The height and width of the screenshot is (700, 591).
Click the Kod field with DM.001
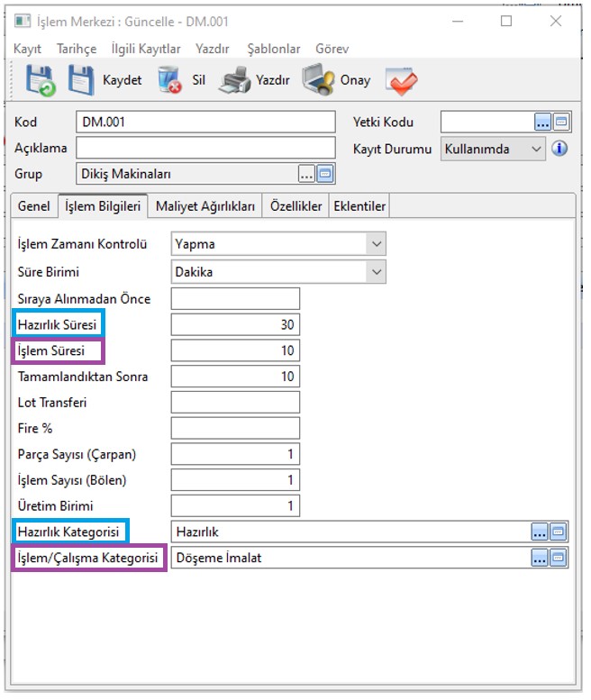(205, 122)
